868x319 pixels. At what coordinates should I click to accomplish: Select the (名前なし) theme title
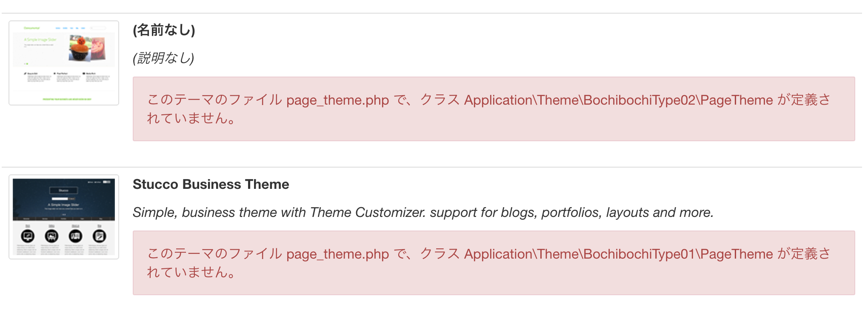coord(164,30)
